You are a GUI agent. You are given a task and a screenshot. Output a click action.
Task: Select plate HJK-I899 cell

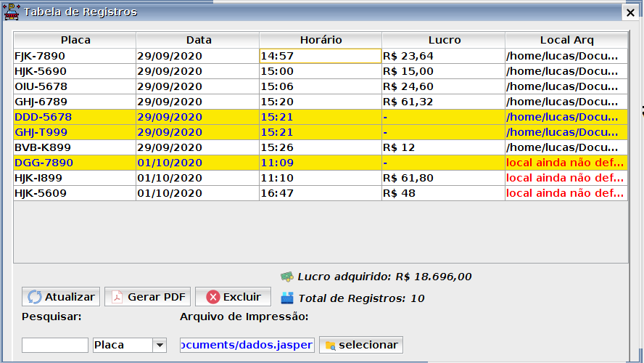pyautogui.click(x=75, y=178)
